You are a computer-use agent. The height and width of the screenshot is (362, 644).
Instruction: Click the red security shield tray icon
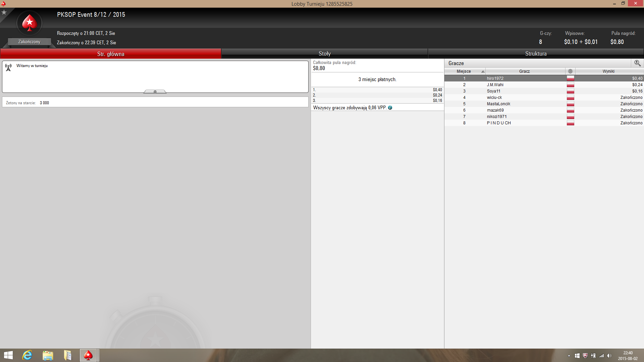point(585,356)
